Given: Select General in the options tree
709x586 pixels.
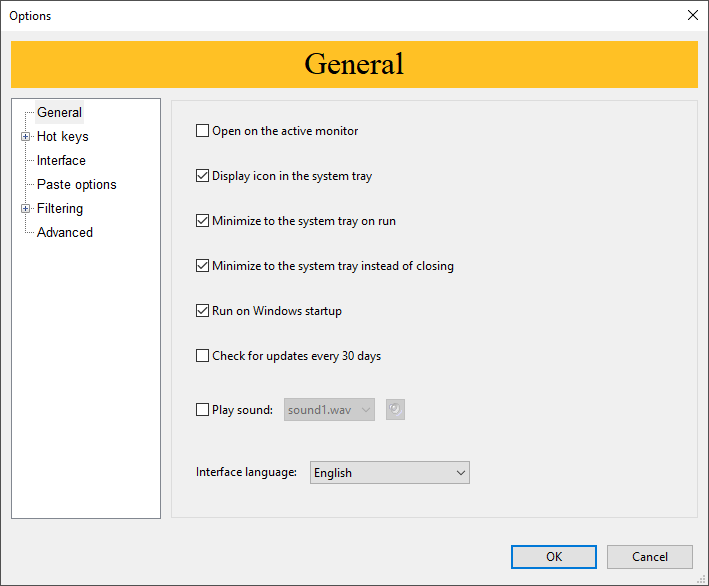Looking at the screenshot, I should click(59, 112).
